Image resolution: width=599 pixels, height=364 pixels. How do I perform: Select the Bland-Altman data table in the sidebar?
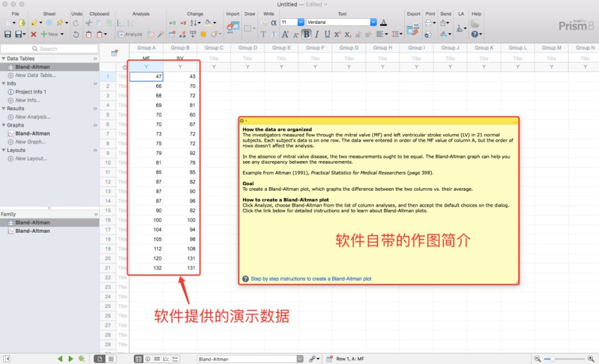click(31, 66)
